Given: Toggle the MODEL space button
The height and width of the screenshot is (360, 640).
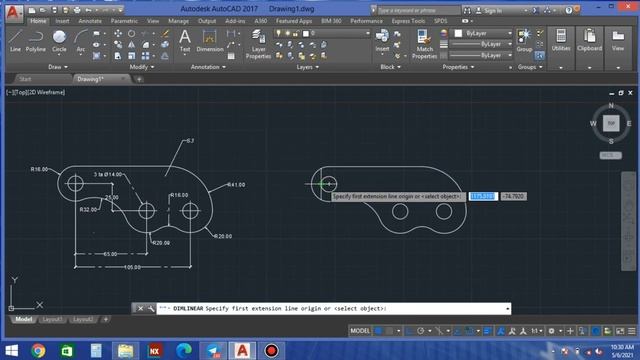Looking at the screenshot, I should click(x=360, y=331).
